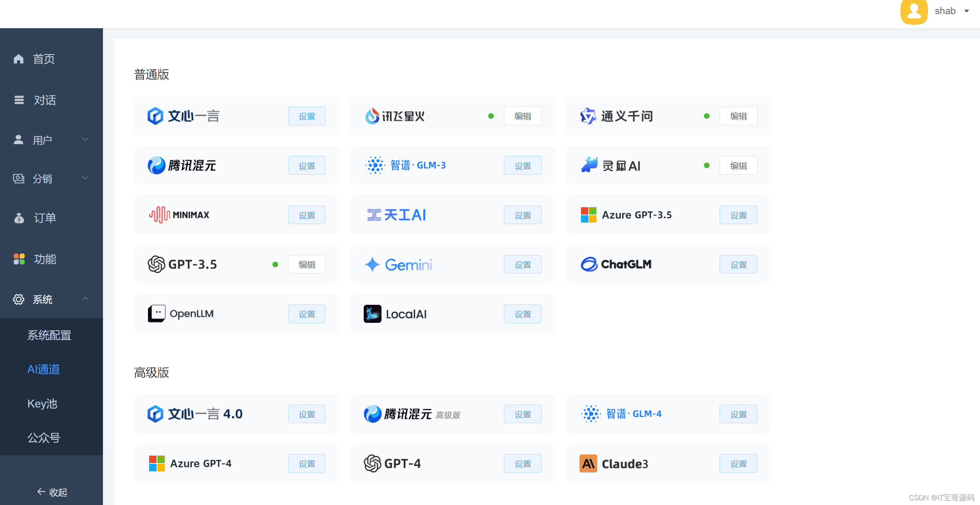Click the MINIMAX waveform logo
Image resolution: width=980 pixels, height=505 pixels.
pos(159,215)
